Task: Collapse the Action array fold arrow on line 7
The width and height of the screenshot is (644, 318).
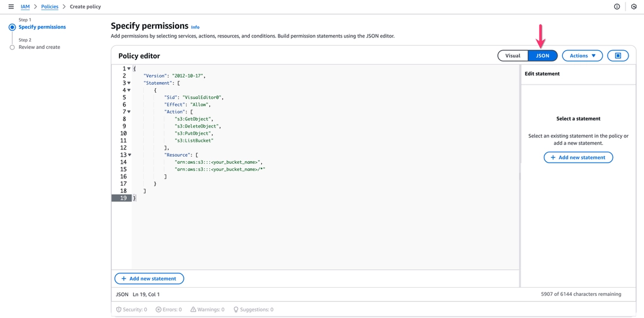Action: 129,111
